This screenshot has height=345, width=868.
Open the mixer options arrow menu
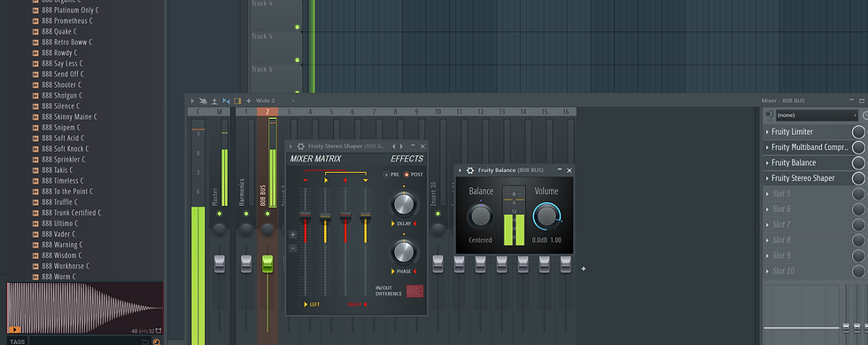click(192, 101)
